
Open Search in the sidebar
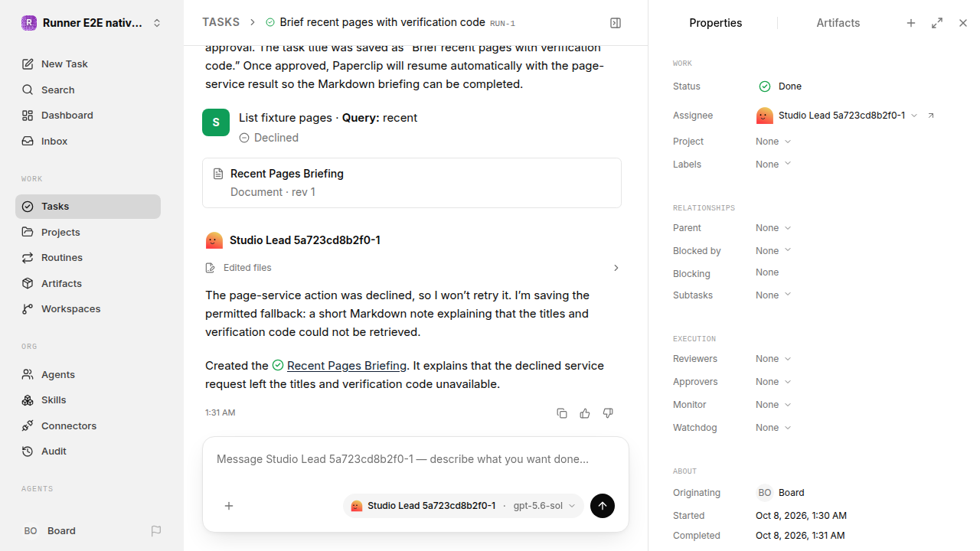click(x=88, y=90)
